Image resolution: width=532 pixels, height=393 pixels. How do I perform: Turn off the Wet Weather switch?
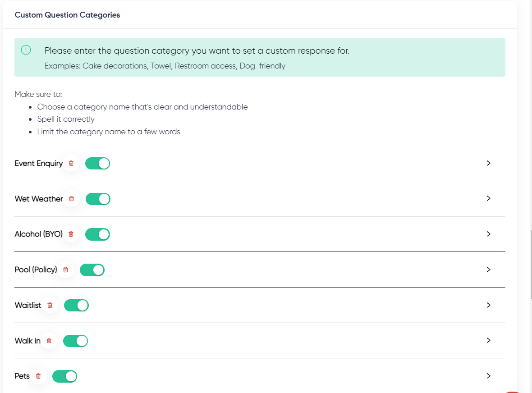[x=98, y=199]
